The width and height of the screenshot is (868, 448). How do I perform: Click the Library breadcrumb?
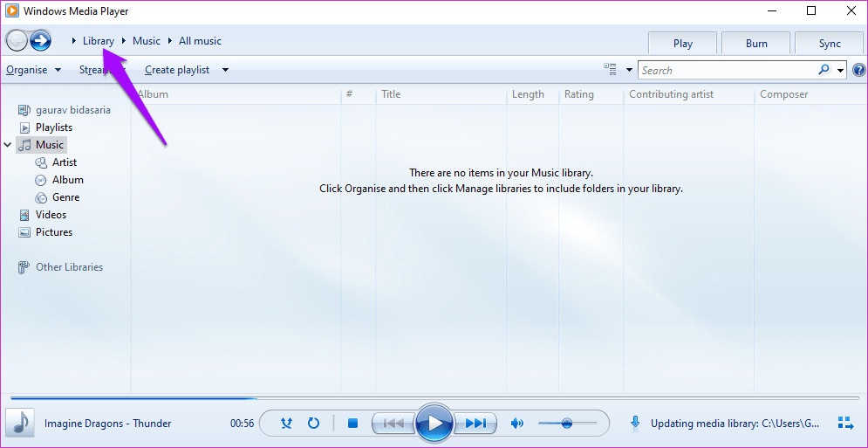coord(99,41)
